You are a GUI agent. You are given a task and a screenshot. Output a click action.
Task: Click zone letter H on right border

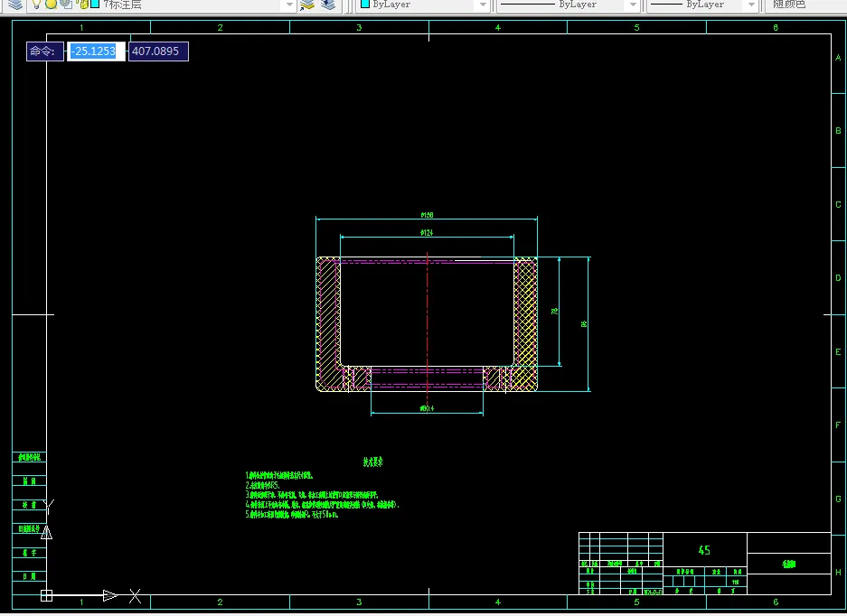pyautogui.click(x=838, y=573)
